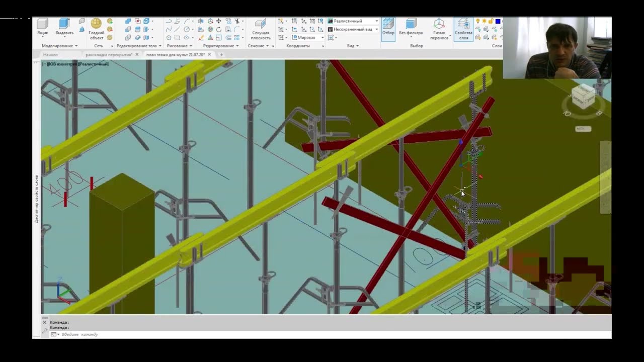Select the Ящик (Box) modeling tool
Image resolution: width=644 pixels, height=362 pixels.
coord(42,27)
